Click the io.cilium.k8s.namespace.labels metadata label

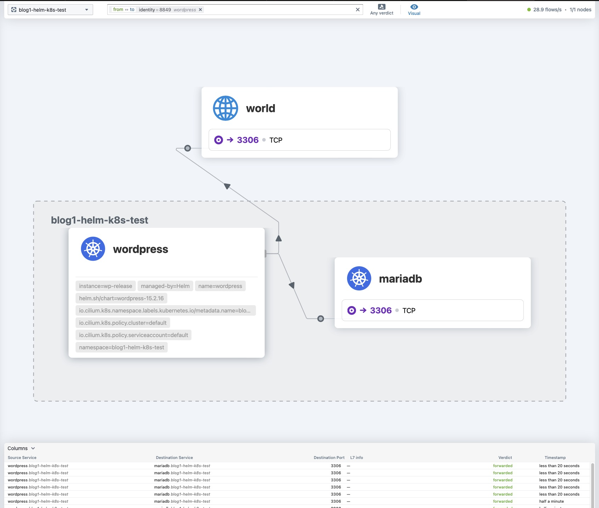(165, 311)
